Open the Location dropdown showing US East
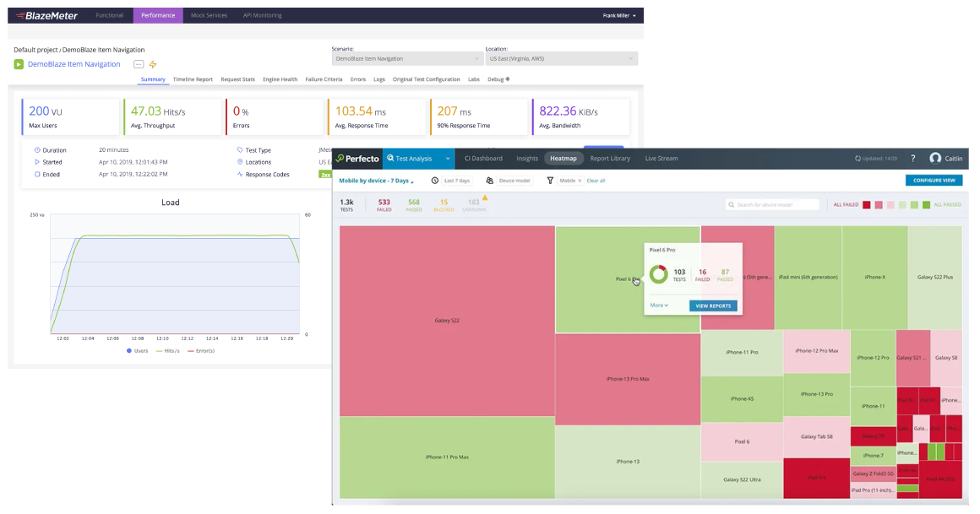 point(561,59)
